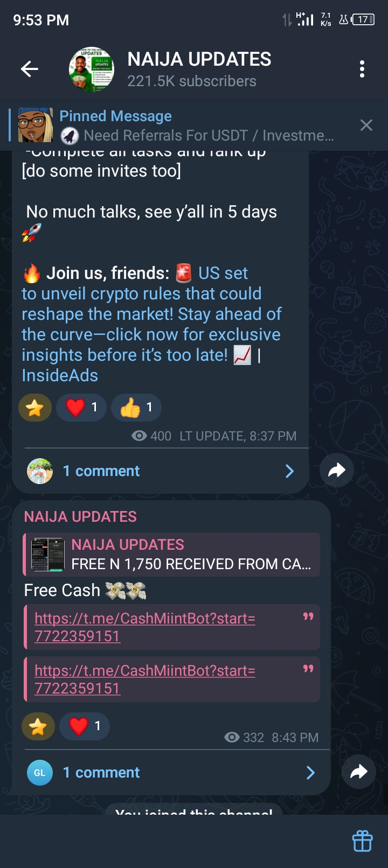
Task: Toggle star reaction on the LT UPDATE post
Action: pos(35,408)
